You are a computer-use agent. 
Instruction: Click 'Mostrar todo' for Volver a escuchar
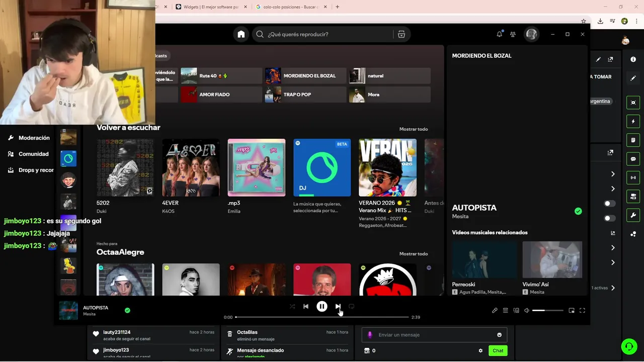pos(414,129)
